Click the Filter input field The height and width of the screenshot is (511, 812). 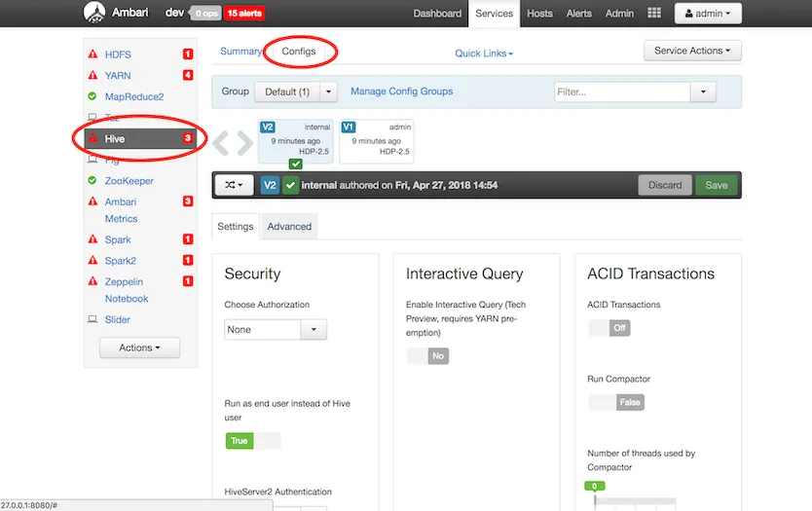622,91
